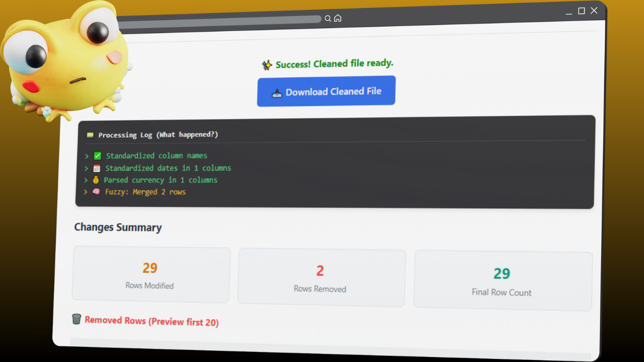Click the trash can icon beside Removed Rows
644x362 pixels.
point(76,319)
